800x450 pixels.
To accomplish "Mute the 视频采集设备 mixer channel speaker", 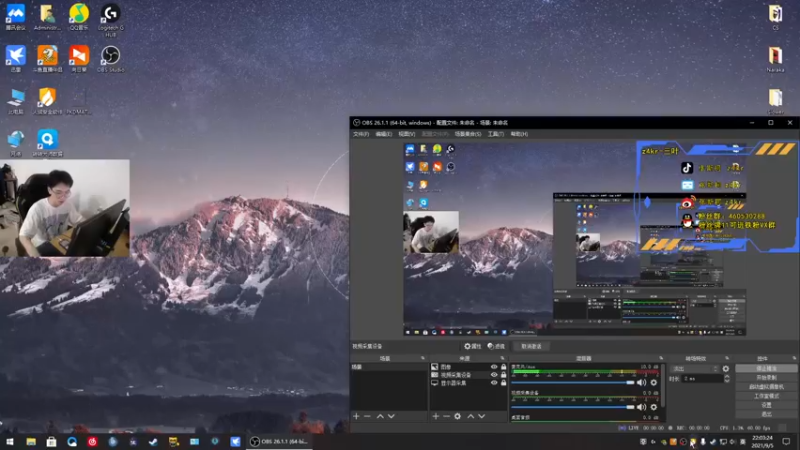I will pyautogui.click(x=642, y=407).
